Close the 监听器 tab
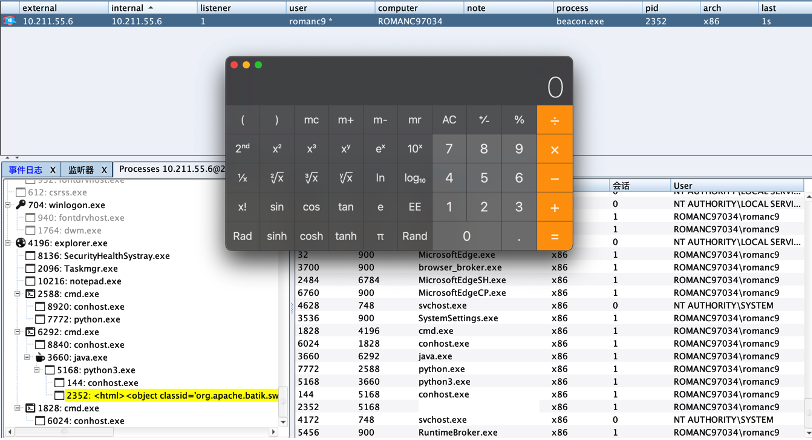 tap(104, 170)
